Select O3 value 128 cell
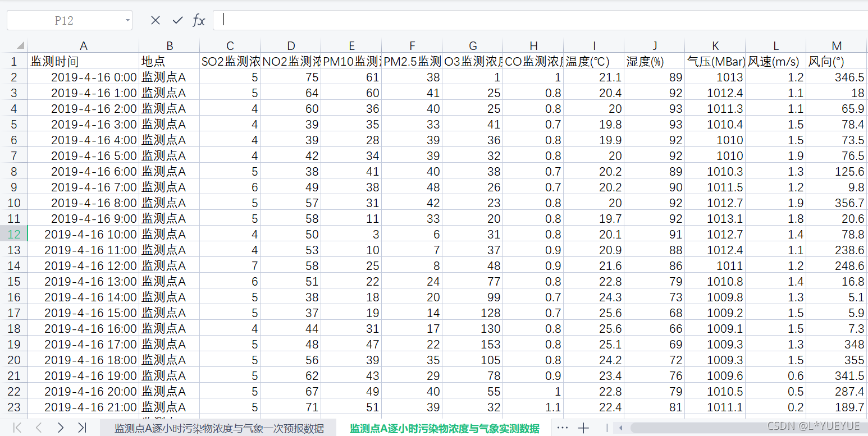Screen dimensions: 868x436 click(473, 313)
